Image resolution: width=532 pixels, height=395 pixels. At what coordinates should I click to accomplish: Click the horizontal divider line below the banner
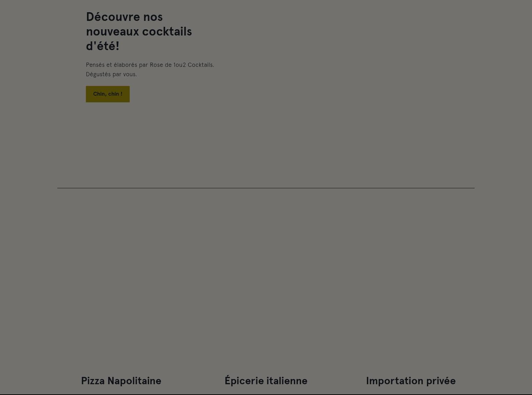click(266, 188)
